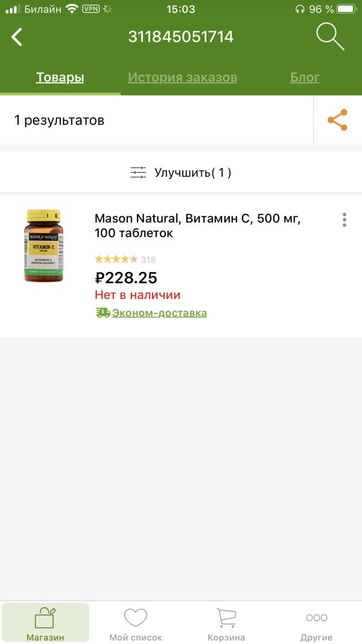
Task: Tap the back arrow icon
Action: point(17,37)
